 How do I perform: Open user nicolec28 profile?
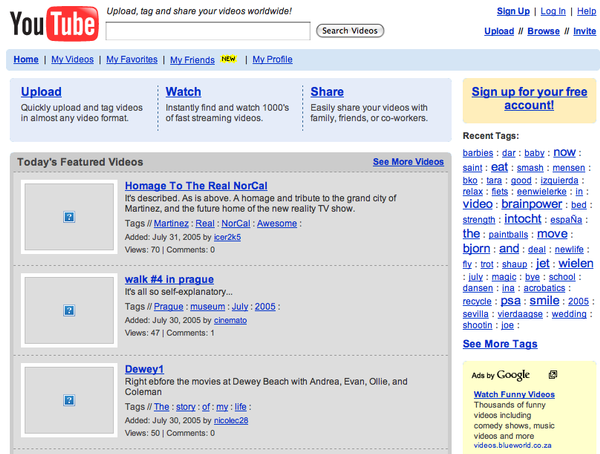click(231, 420)
